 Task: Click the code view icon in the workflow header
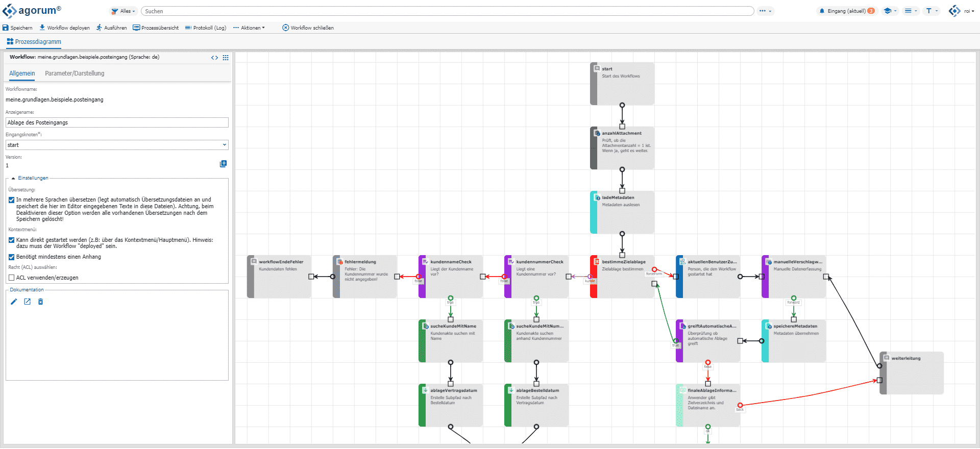(x=214, y=58)
